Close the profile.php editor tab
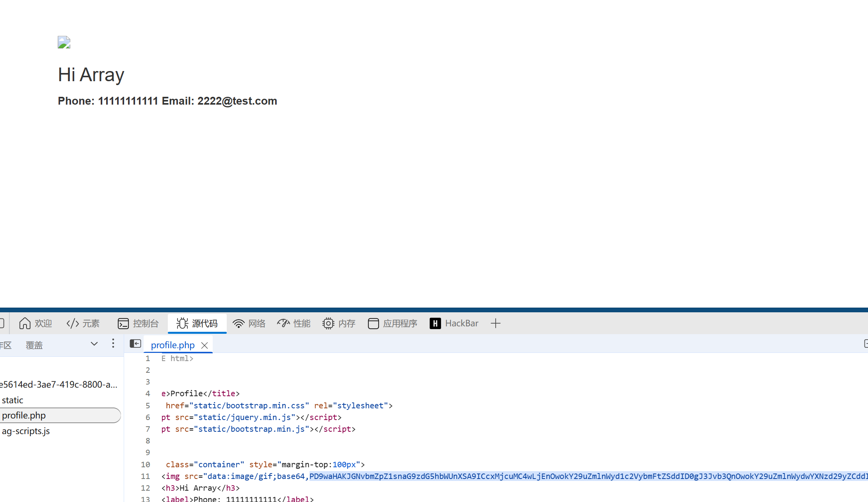This screenshot has width=868, height=502. coord(205,345)
